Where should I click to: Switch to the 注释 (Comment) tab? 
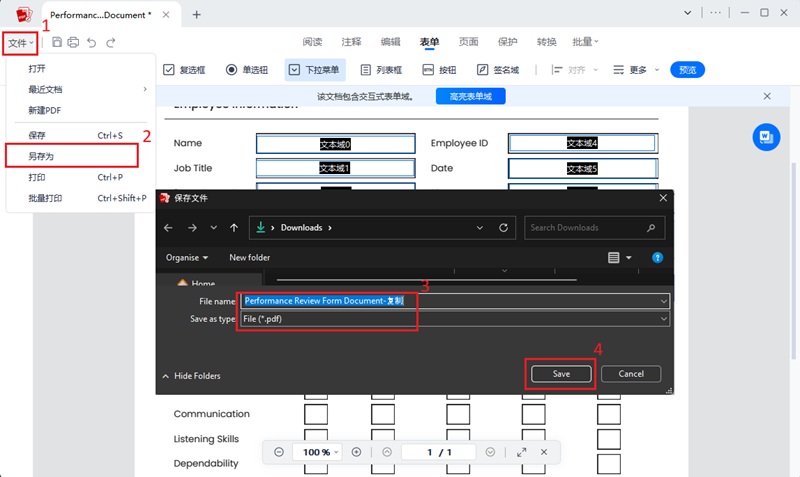point(351,42)
